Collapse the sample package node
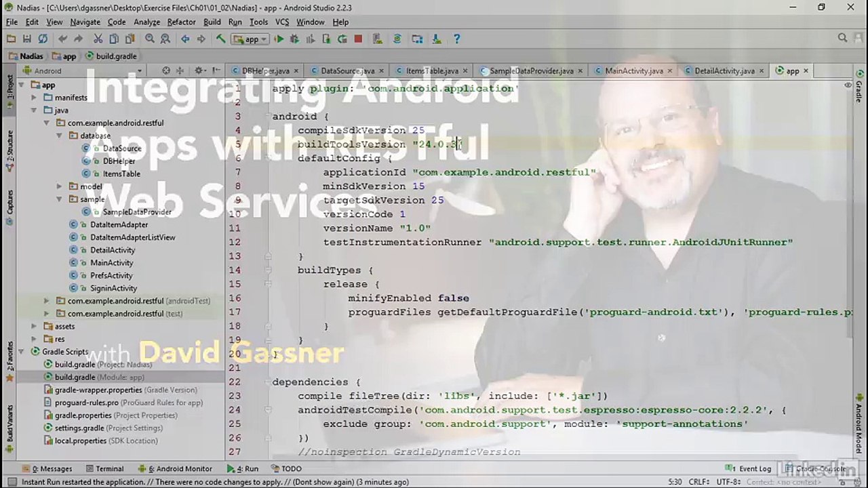 point(60,199)
